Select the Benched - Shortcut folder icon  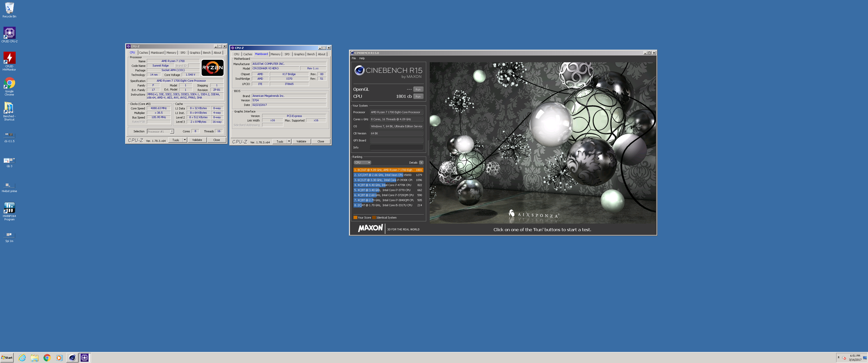click(x=9, y=111)
